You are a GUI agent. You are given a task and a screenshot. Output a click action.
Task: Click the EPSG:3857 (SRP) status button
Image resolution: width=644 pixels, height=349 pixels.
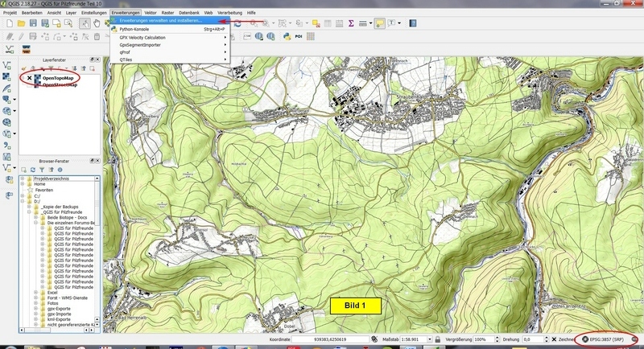point(604,340)
